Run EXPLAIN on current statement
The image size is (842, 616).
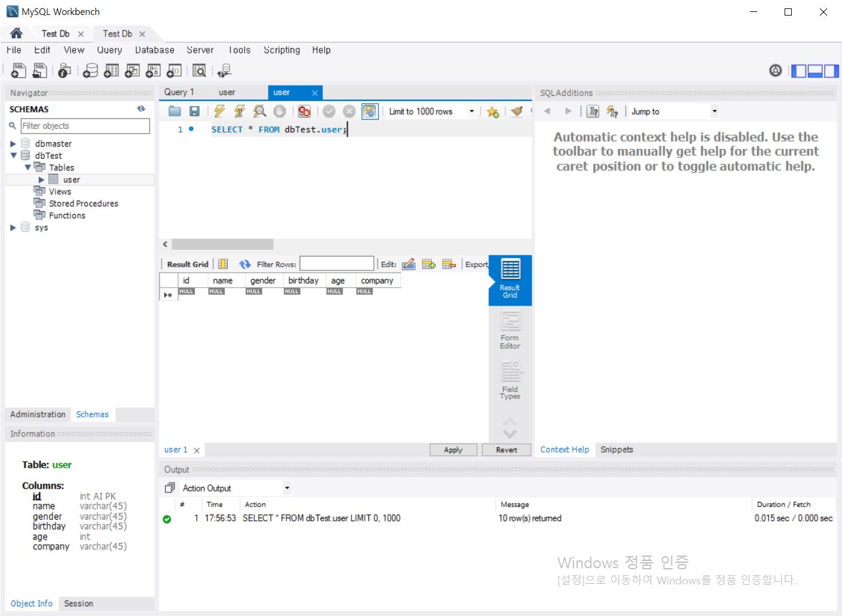(260, 111)
